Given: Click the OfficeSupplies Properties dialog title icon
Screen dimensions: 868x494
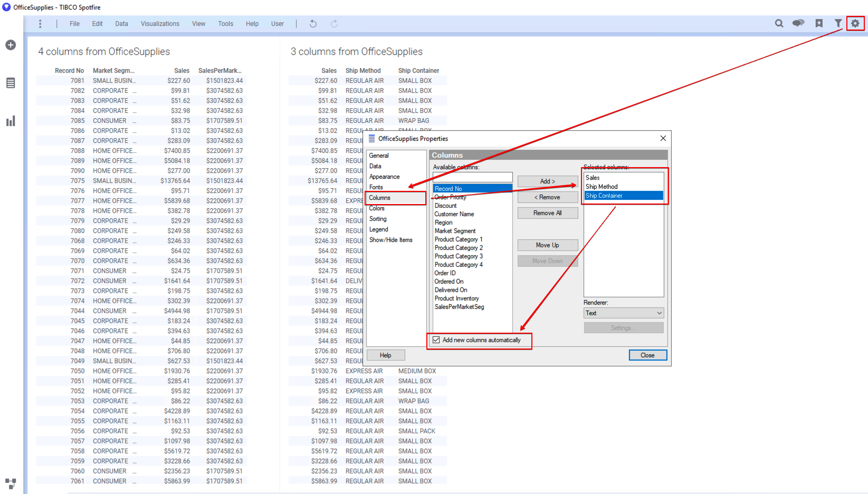Looking at the screenshot, I should pos(371,139).
